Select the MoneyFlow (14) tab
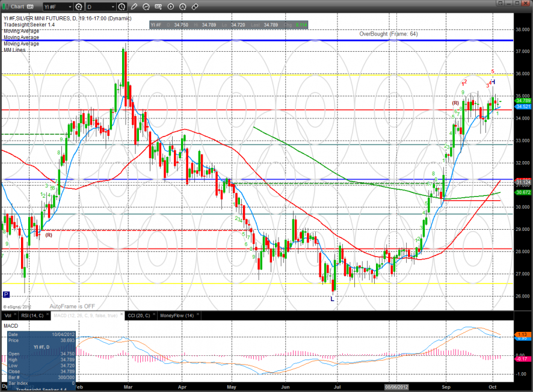533x392 pixels. coord(176,315)
